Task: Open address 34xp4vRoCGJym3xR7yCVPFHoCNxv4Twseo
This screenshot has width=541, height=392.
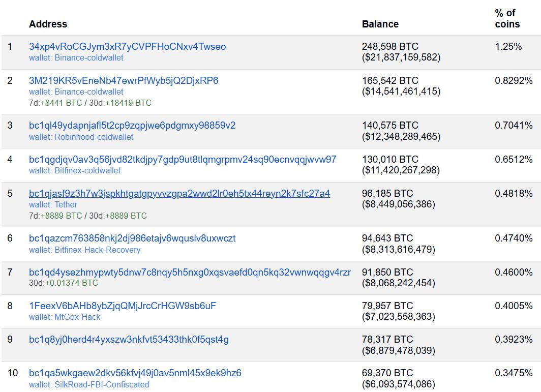Action: 127,47
